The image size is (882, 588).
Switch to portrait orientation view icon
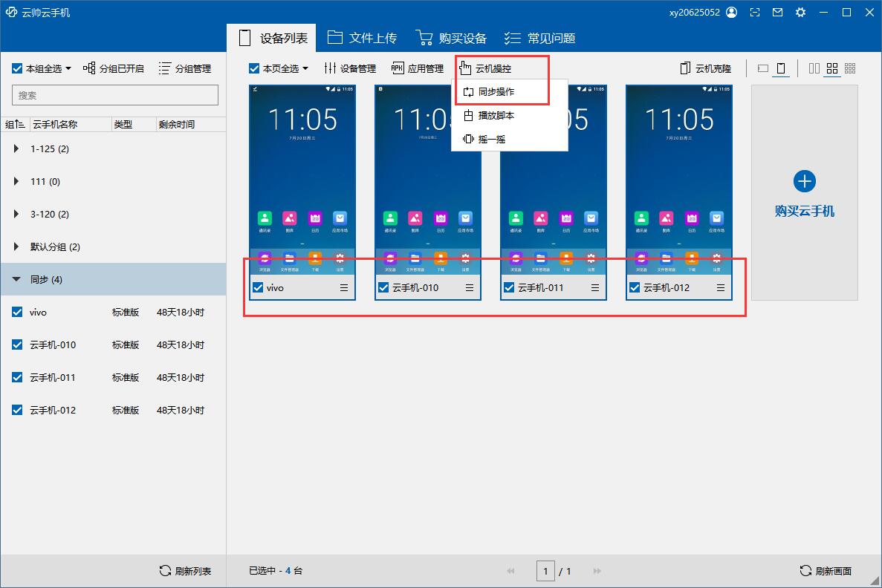point(781,68)
